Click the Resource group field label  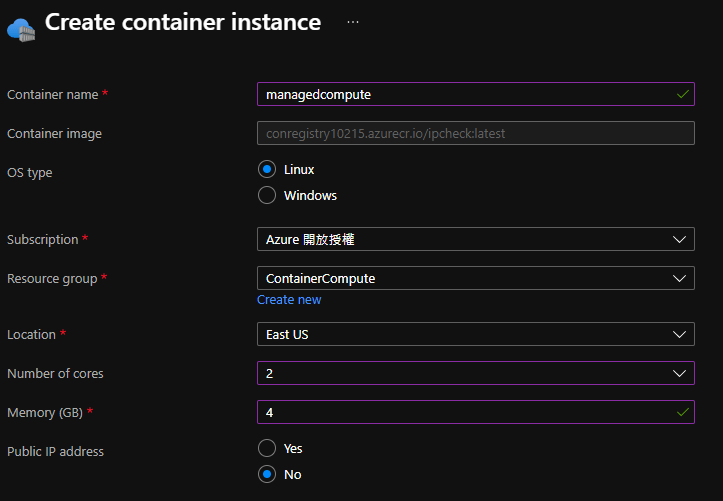click(x=52, y=279)
